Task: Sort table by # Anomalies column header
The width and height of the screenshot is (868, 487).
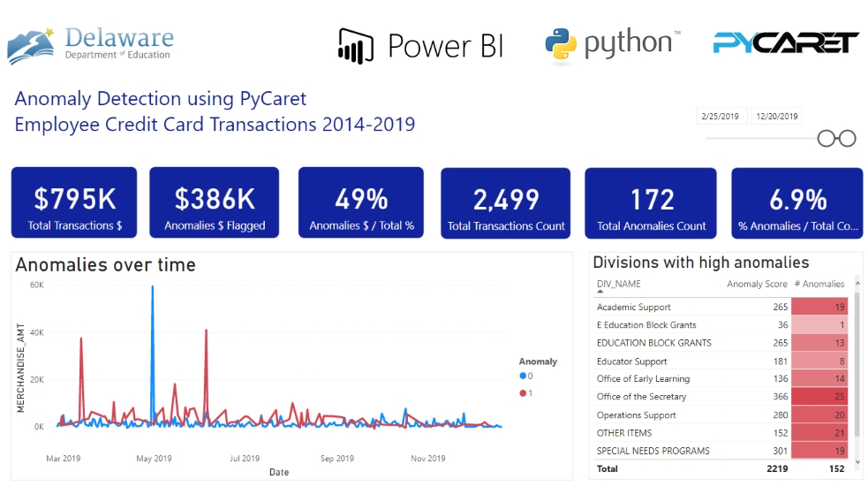Action: coord(819,284)
